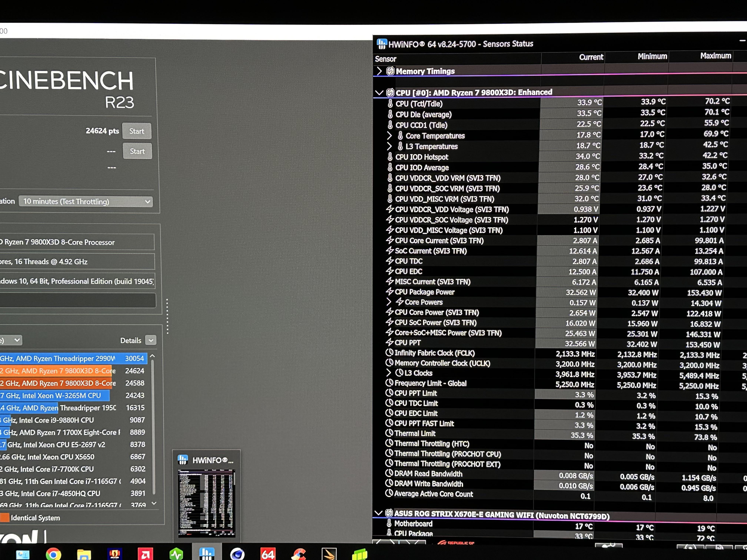This screenshot has width=747, height=560.
Task: Expand the Core Temperatures row
Action: click(x=389, y=136)
